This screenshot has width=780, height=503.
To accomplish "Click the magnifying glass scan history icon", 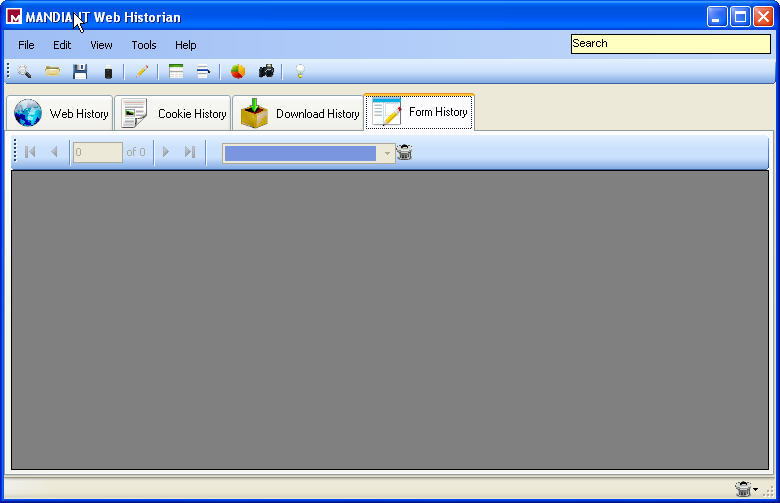I will click(24, 72).
